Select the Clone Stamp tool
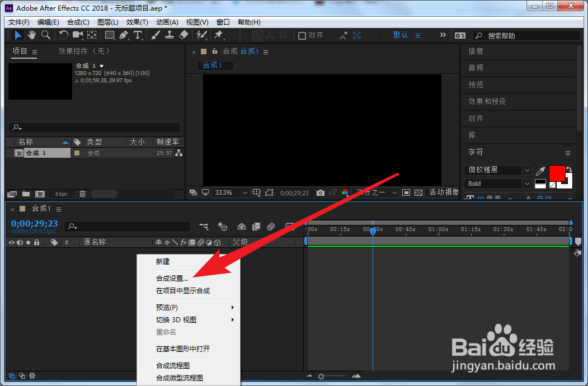This screenshot has height=386, width=588. [170, 35]
